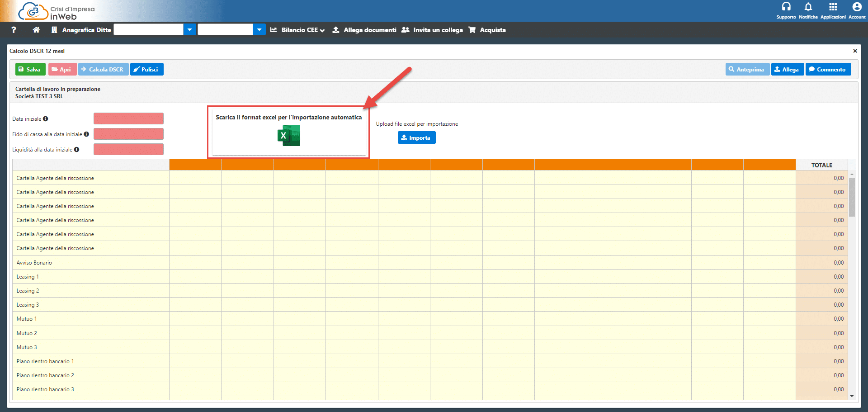Click 'Upload file excel per importazione' label
Image resolution: width=868 pixels, height=412 pixels.
pyautogui.click(x=417, y=124)
